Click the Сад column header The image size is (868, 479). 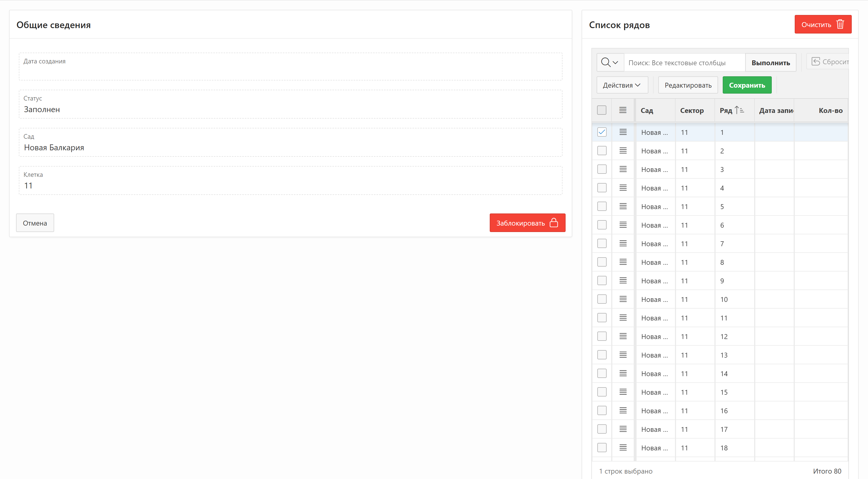(647, 110)
